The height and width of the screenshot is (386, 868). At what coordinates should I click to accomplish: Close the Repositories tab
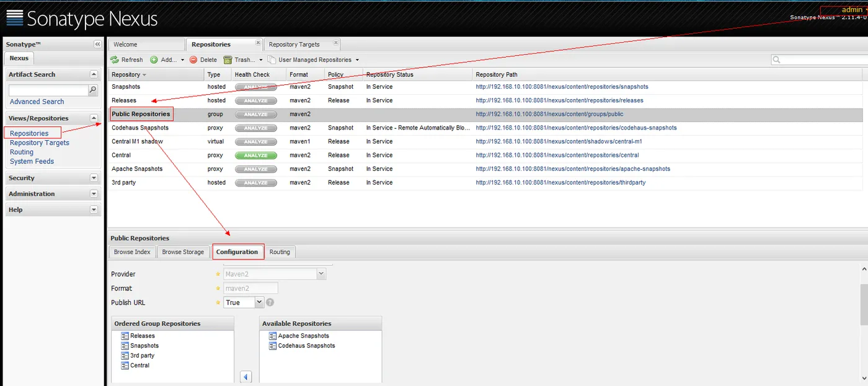click(x=257, y=43)
